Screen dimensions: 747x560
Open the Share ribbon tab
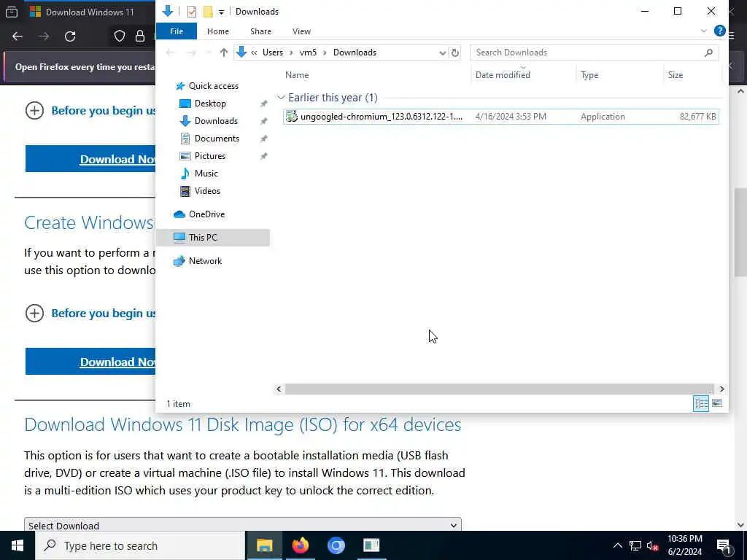[260, 31]
